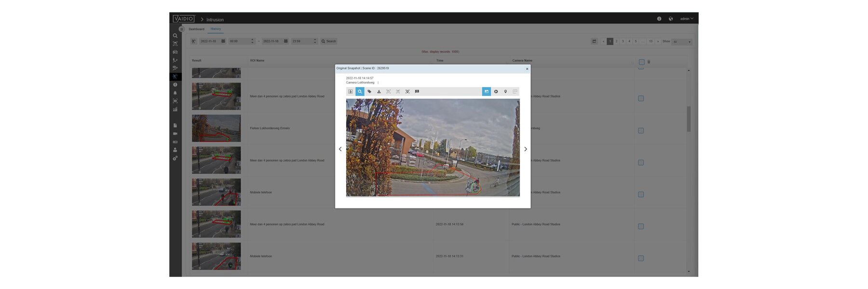Click the first toolbar icon left of magnifier
Screen dimensions: 868x289
pyautogui.click(x=351, y=92)
